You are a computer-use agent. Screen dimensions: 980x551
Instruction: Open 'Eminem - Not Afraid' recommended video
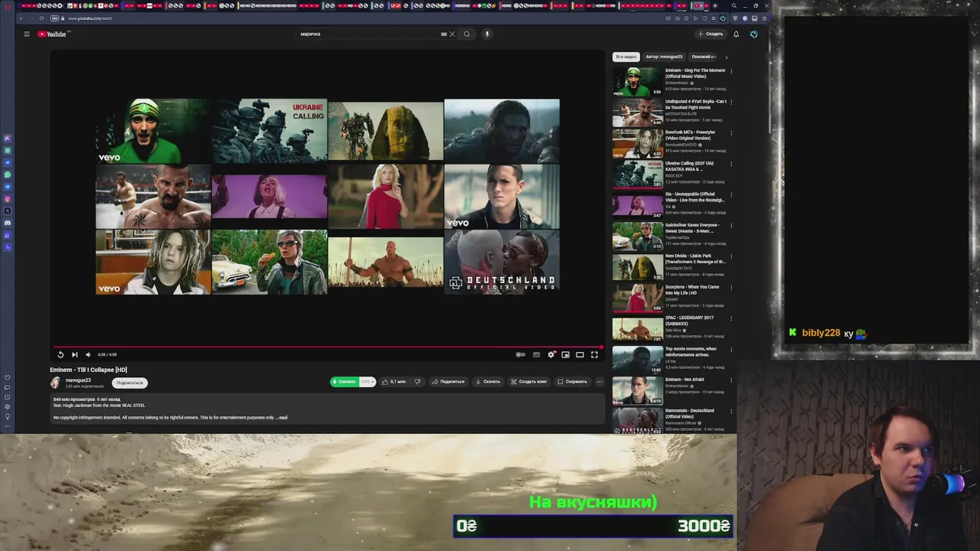669,390
